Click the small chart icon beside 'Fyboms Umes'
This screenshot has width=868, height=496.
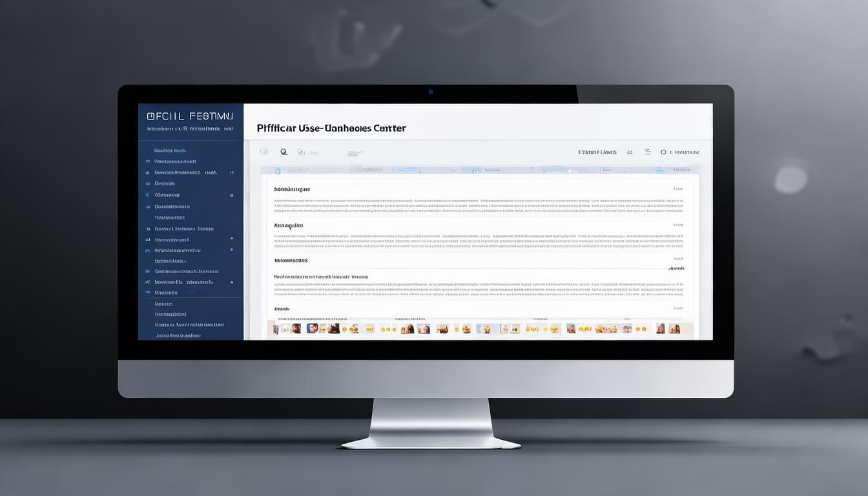628,152
